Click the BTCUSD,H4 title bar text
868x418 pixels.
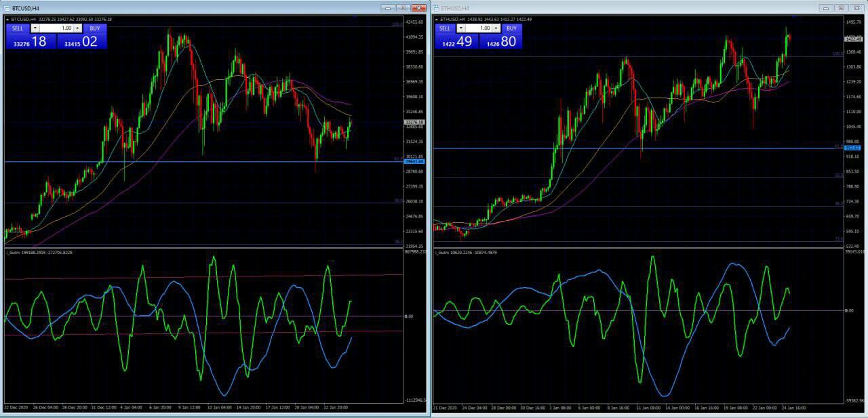[25, 8]
